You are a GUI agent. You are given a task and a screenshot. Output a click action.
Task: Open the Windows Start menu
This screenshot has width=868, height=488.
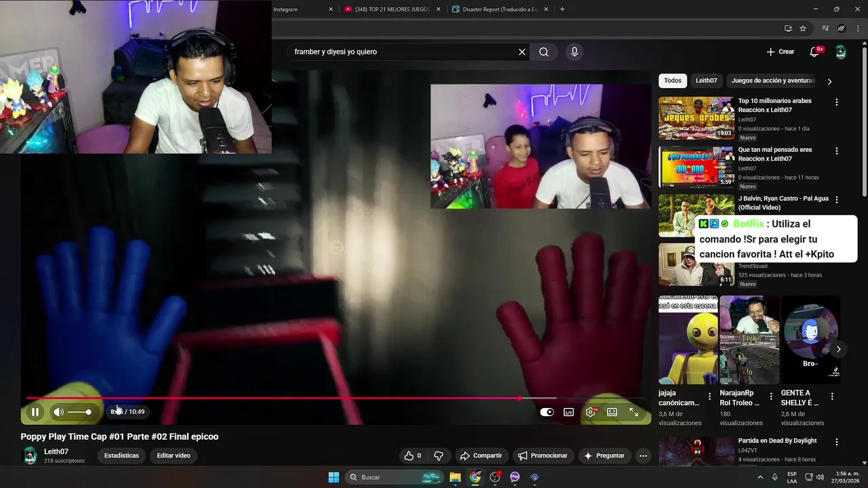334,477
